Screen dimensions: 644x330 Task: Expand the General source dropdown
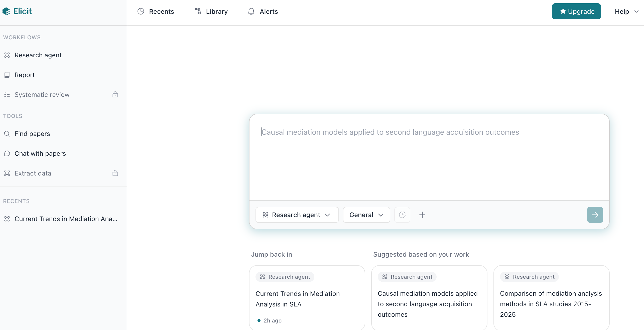point(366,215)
